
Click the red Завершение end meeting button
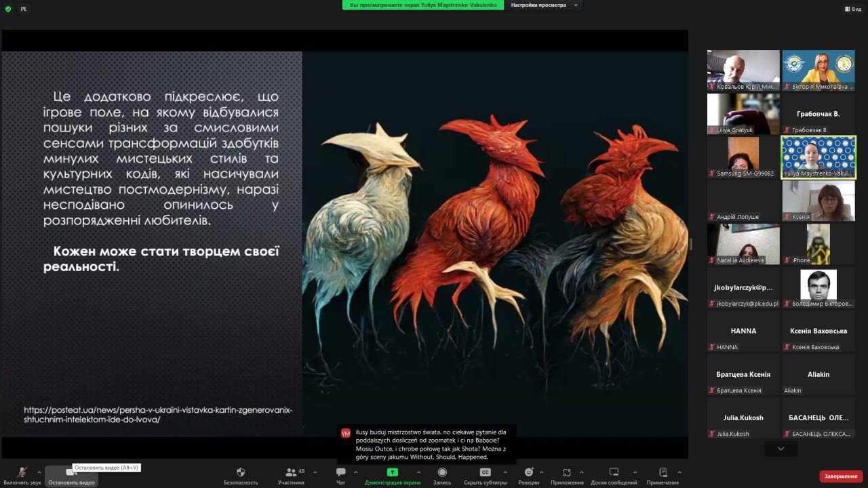(x=841, y=476)
